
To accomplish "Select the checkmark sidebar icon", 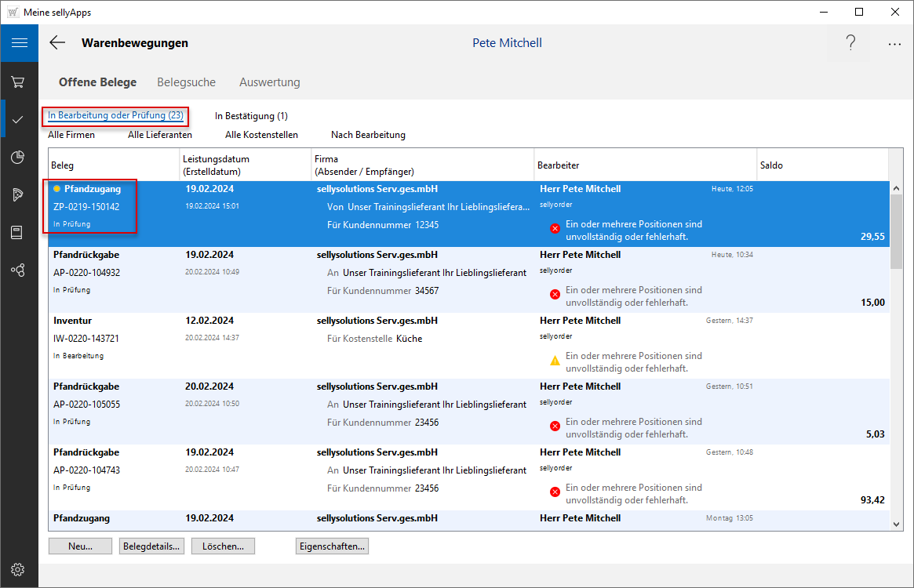I will (18, 119).
